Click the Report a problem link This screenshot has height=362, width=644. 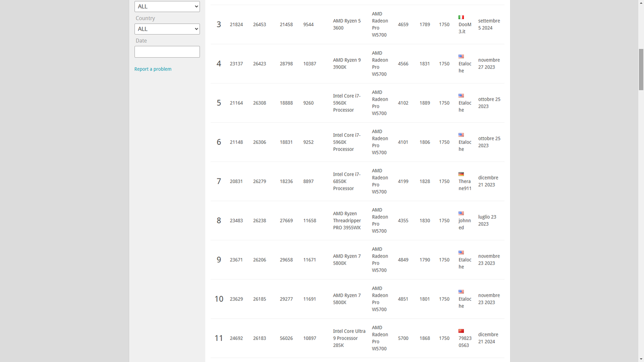pyautogui.click(x=153, y=69)
